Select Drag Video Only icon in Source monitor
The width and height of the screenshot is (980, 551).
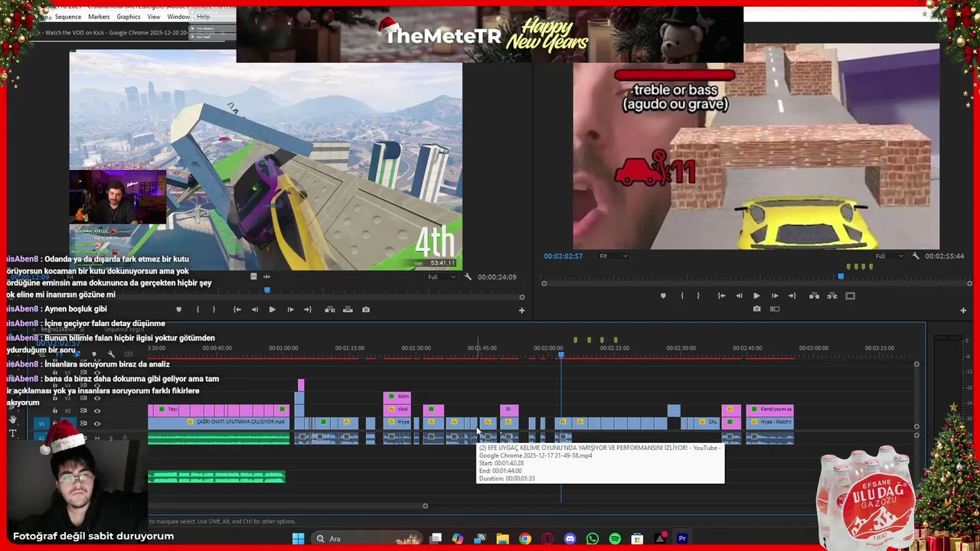click(x=253, y=277)
